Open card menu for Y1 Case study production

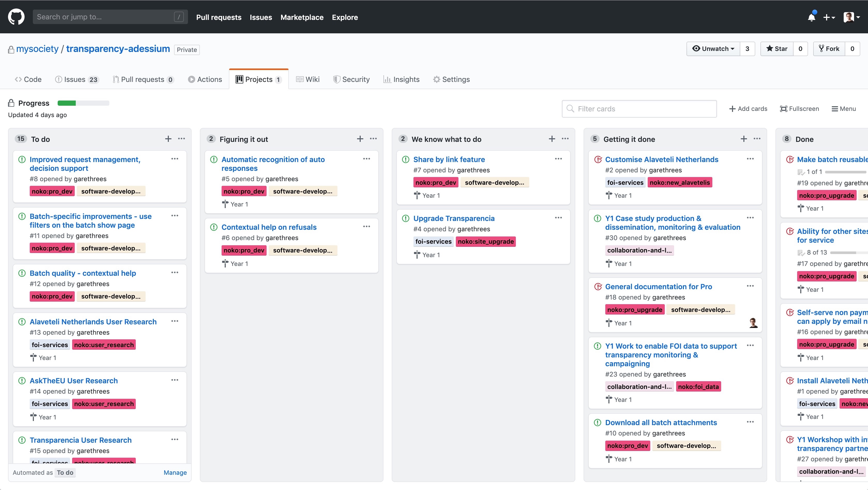[750, 218]
